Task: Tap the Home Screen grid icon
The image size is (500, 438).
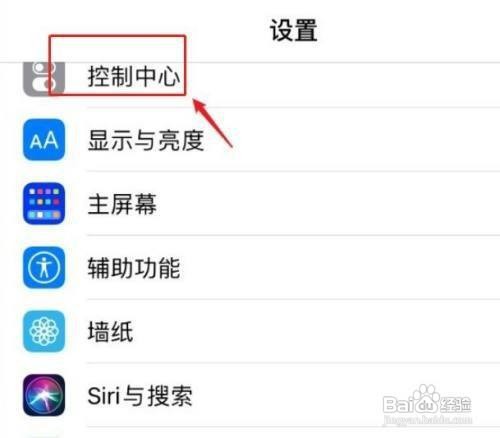Action: 44,203
